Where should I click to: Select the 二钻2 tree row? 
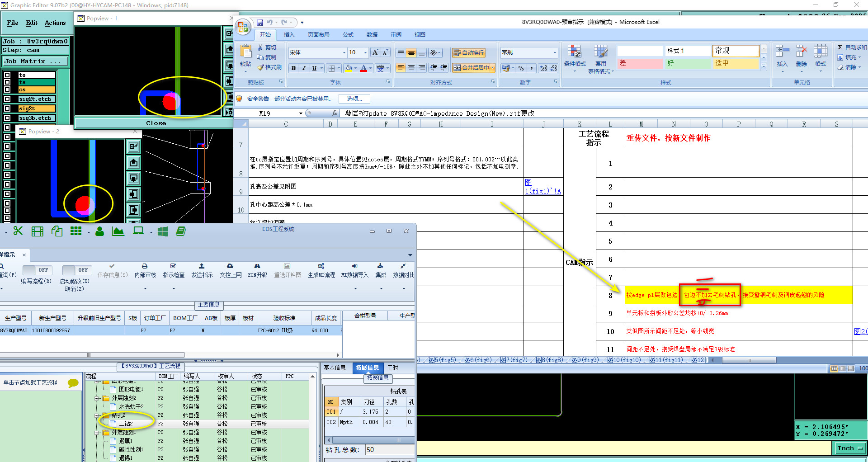(x=198, y=424)
